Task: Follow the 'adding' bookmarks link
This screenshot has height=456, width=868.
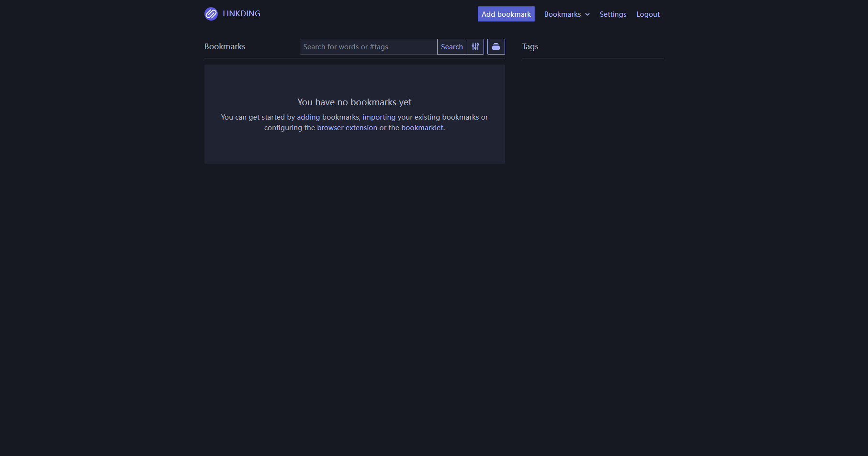Action: [x=308, y=117]
